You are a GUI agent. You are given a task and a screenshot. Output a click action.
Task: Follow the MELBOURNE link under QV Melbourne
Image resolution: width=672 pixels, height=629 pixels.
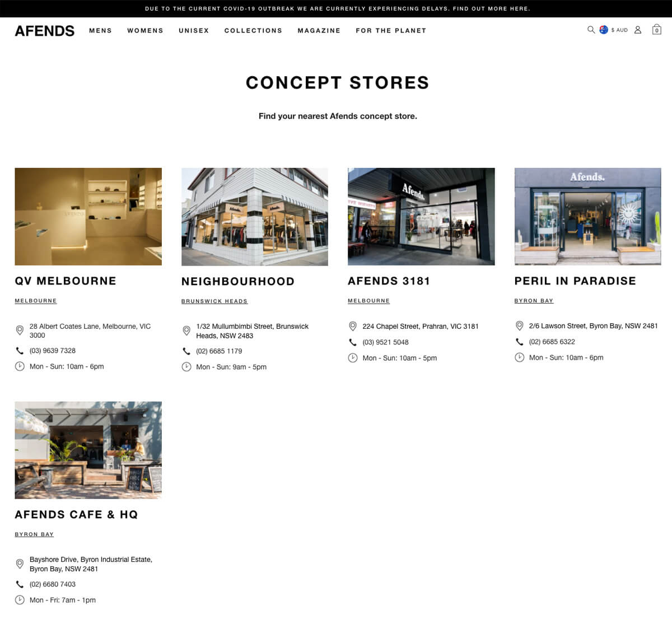click(36, 301)
